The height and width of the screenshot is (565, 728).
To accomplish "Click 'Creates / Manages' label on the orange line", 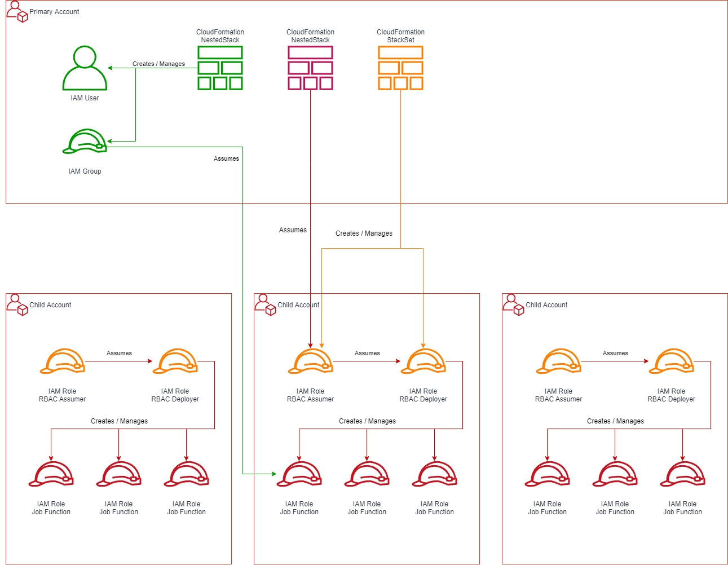I will pyautogui.click(x=364, y=233).
